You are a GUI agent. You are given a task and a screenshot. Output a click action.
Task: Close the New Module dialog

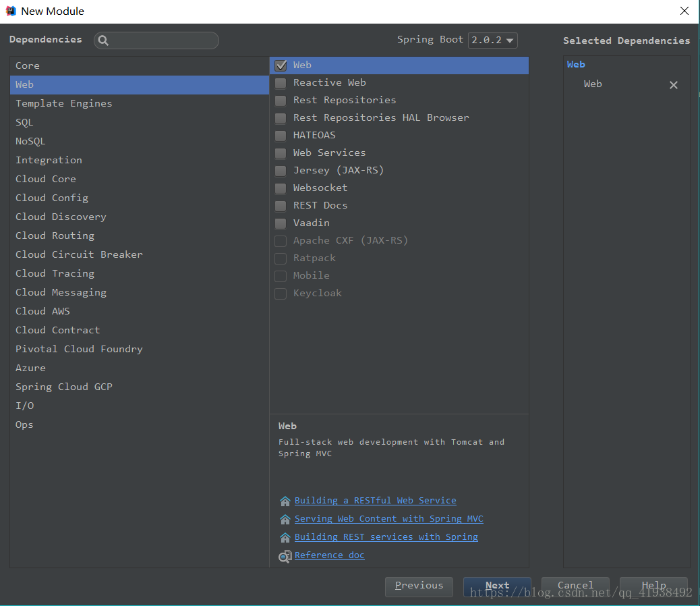tap(684, 11)
